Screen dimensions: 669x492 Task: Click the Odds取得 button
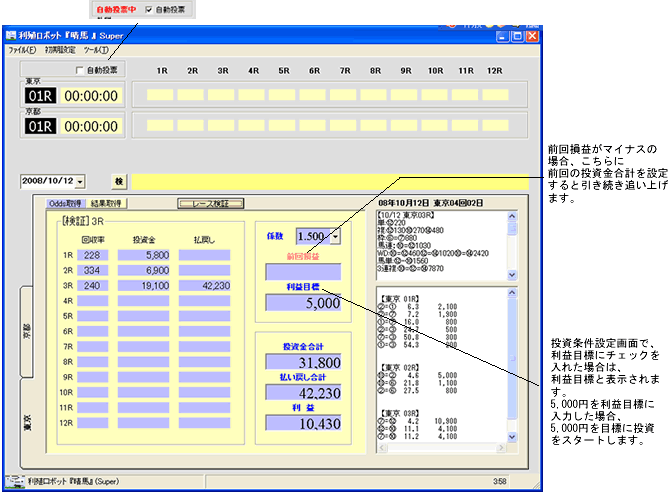[x=65, y=203]
